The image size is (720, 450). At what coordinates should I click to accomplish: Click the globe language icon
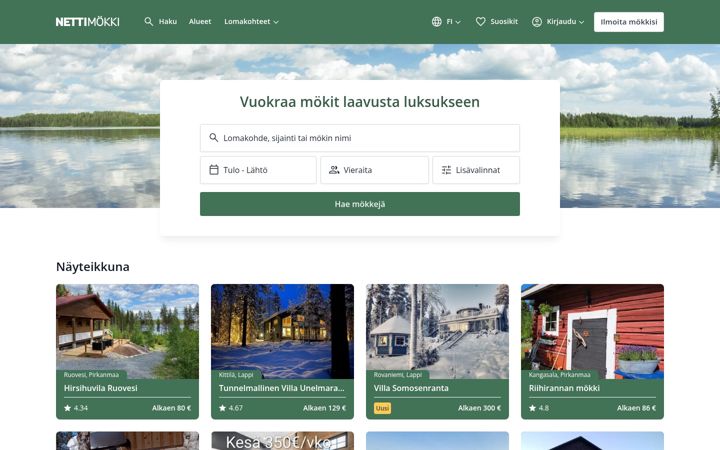click(x=437, y=22)
